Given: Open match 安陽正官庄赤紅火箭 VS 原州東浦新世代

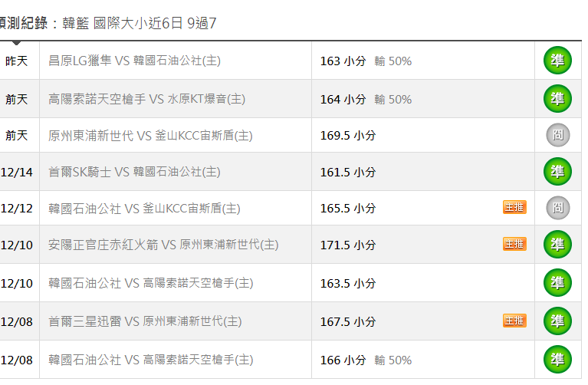Looking at the screenshot, I should click(x=163, y=245).
